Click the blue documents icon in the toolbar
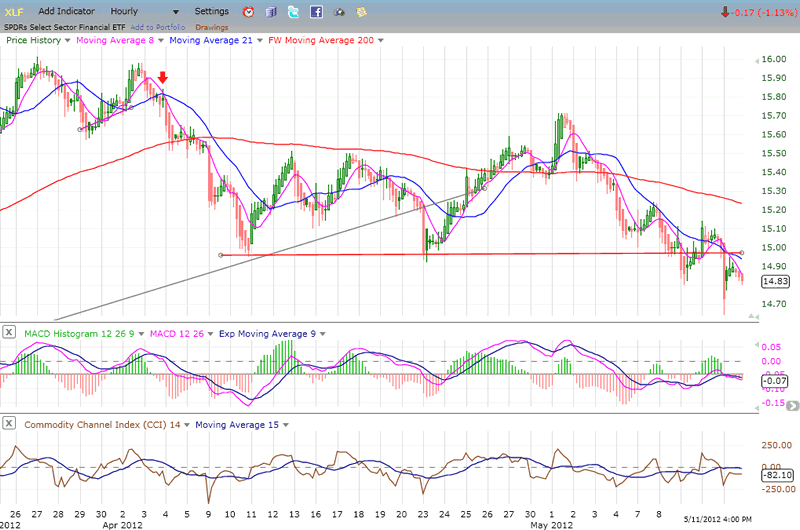Screen dimensions: 800x530 click(x=270, y=12)
